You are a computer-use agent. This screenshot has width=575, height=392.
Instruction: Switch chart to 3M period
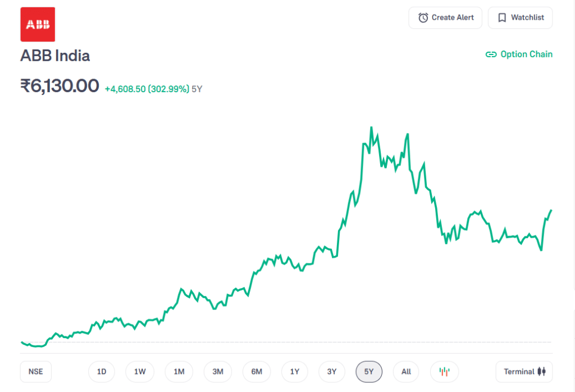pyautogui.click(x=218, y=371)
